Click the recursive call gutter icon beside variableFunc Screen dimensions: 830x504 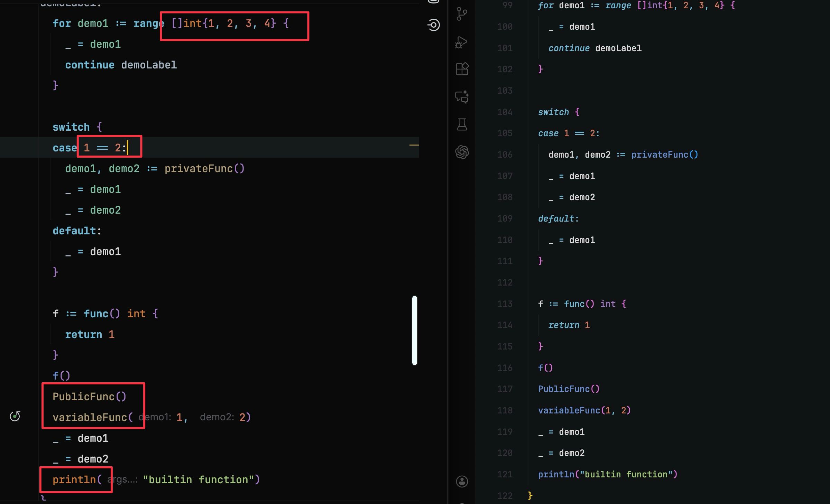pos(15,416)
